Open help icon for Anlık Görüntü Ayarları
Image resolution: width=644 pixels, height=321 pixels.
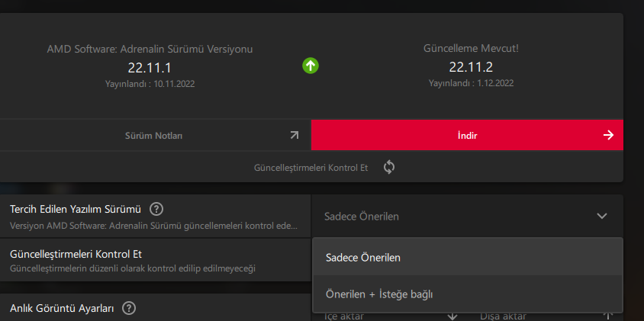pyautogui.click(x=128, y=308)
